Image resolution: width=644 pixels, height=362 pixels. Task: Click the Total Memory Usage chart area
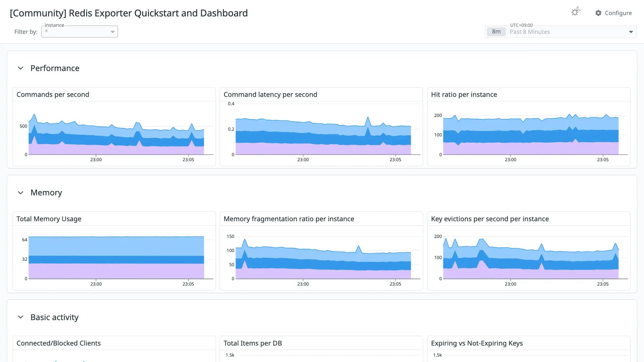(x=116, y=257)
